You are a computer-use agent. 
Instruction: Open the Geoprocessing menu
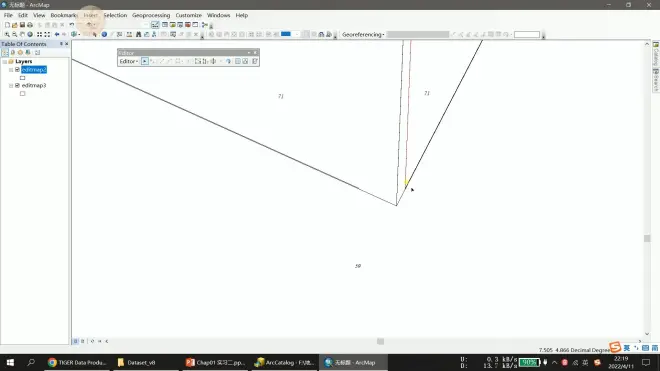tap(151, 15)
